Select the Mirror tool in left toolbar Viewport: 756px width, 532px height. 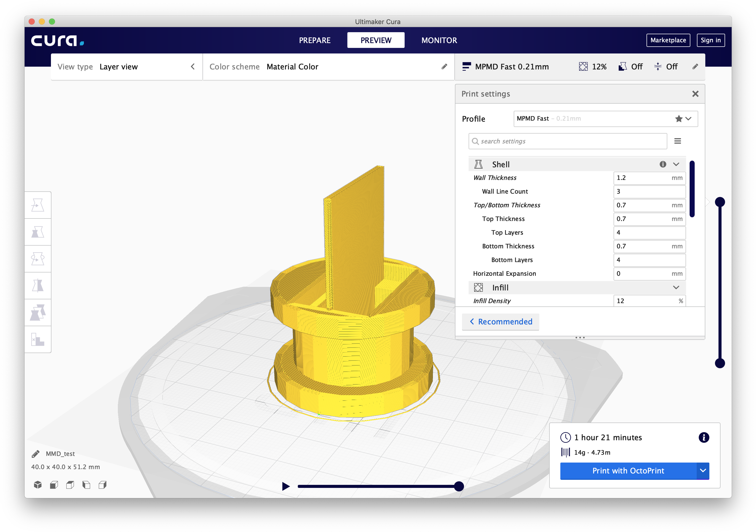tap(38, 286)
